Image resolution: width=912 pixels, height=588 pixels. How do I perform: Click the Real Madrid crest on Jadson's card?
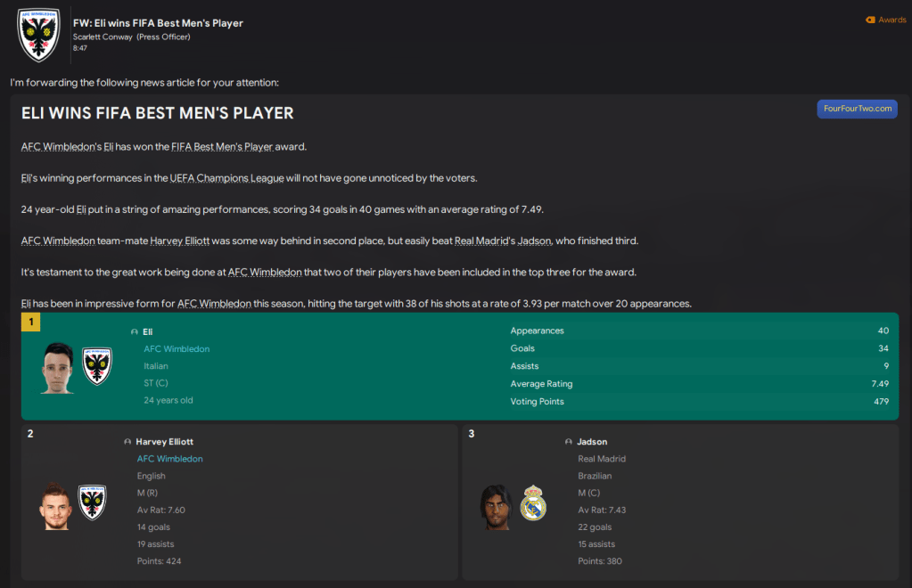coord(532,503)
